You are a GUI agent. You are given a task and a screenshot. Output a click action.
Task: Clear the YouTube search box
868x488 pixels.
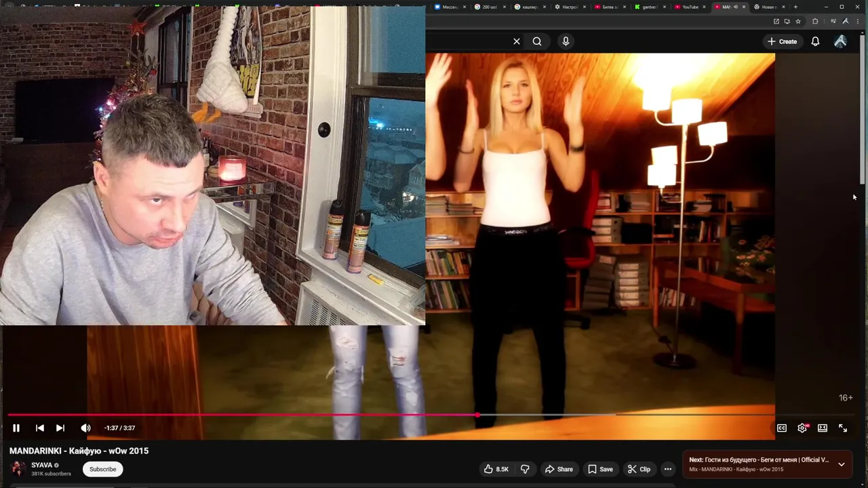click(x=517, y=41)
